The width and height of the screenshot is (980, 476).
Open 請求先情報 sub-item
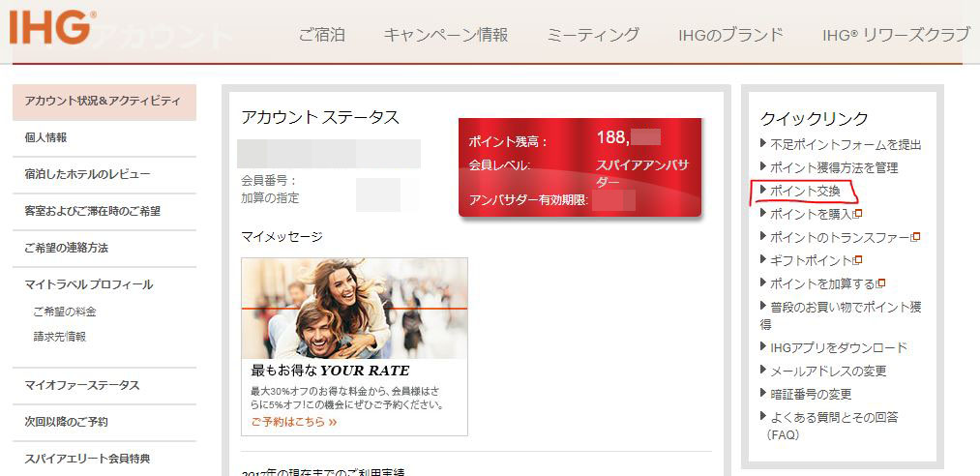(60, 337)
